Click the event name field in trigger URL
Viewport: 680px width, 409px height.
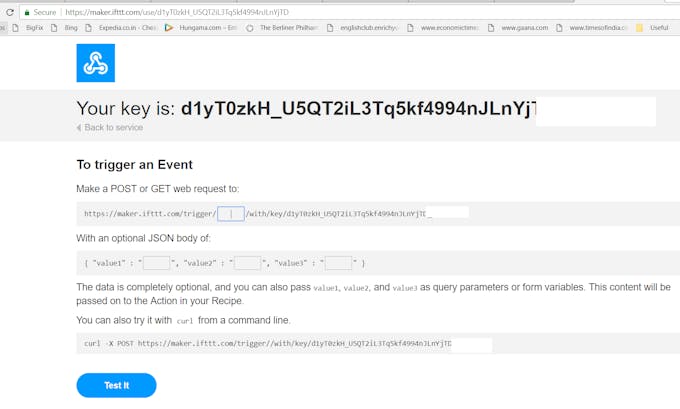pos(231,214)
